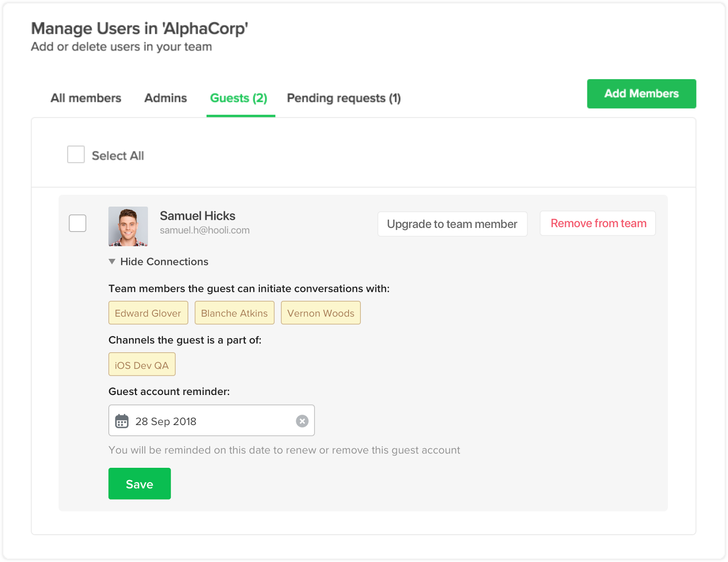This screenshot has height=562, width=728.
Task: Open the calendar icon in reminder field
Action: [x=121, y=421]
